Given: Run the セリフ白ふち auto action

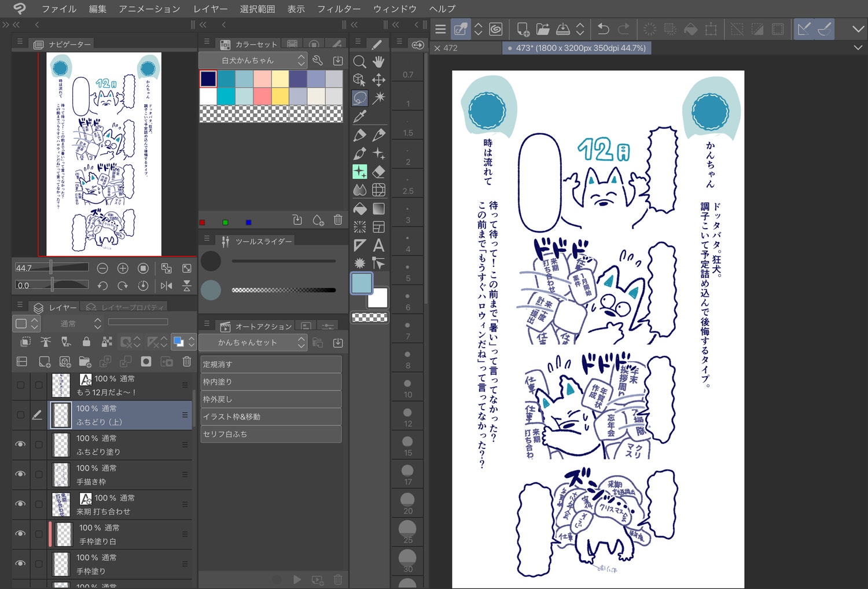Looking at the screenshot, I should (x=271, y=434).
